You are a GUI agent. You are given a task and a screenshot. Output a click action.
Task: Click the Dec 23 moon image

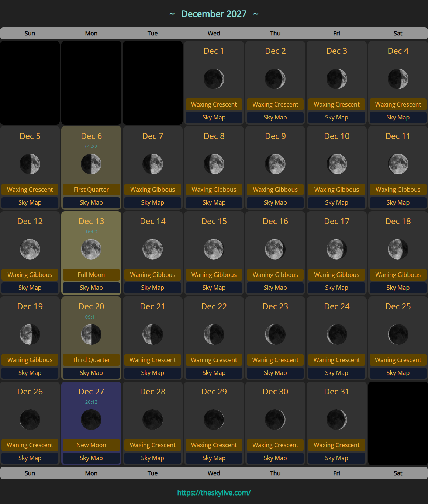click(x=275, y=334)
